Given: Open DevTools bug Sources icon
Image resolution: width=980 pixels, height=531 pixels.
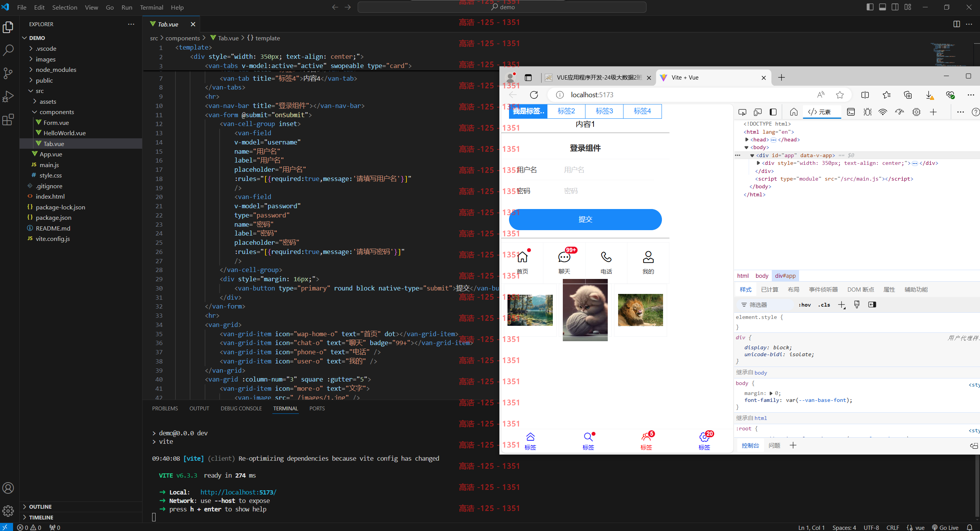Looking at the screenshot, I should click(x=867, y=112).
